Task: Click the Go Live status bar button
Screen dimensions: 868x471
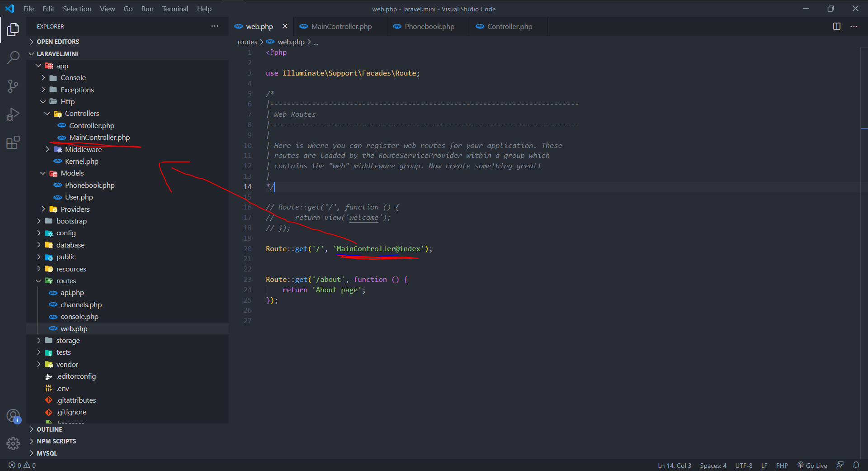Action: [812, 465]
